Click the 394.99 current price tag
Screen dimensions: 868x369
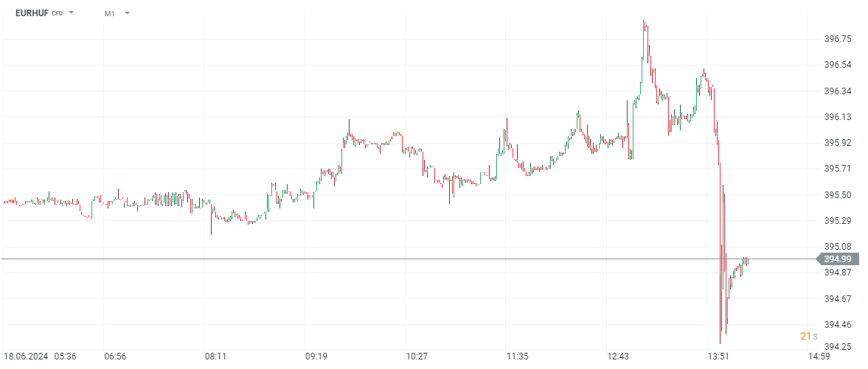(x=837, y=259)
